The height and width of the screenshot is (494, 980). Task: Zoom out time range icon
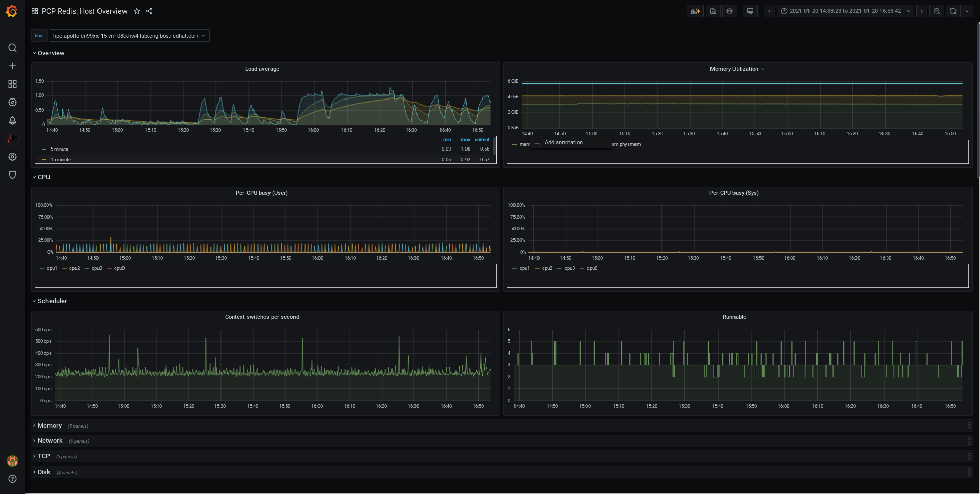(937, 11)
